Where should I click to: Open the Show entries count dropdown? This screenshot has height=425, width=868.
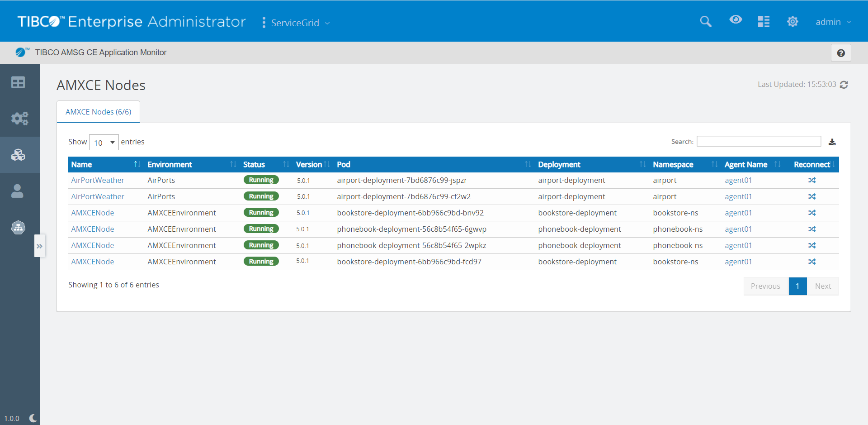[x=104, y=143]
